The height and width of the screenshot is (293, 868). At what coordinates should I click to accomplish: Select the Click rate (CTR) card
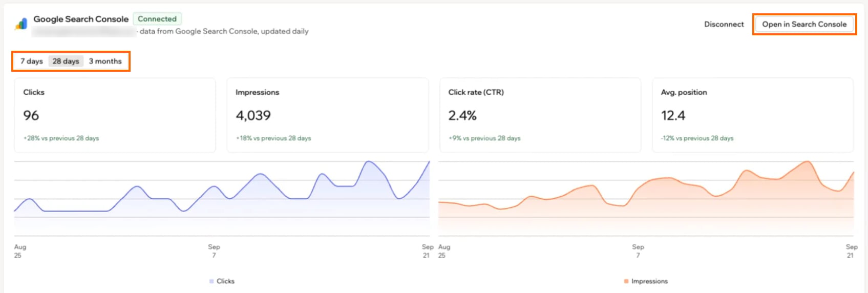[x=540, y=115]
